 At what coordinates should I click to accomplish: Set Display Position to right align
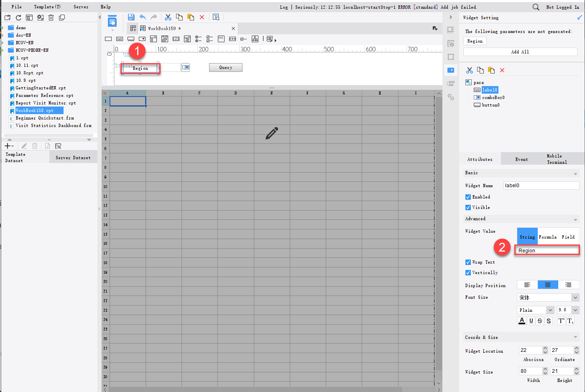(x=568, y=285)
